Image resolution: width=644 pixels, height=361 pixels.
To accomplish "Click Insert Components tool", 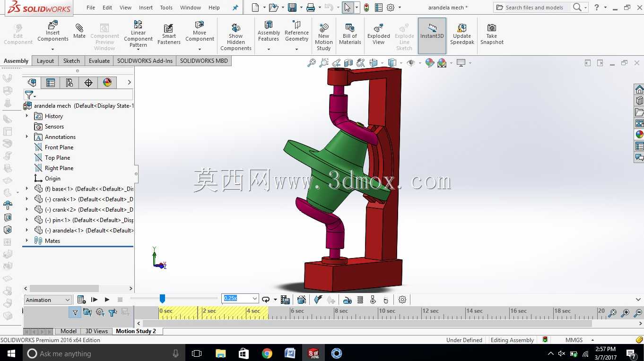I will point(53,31).
